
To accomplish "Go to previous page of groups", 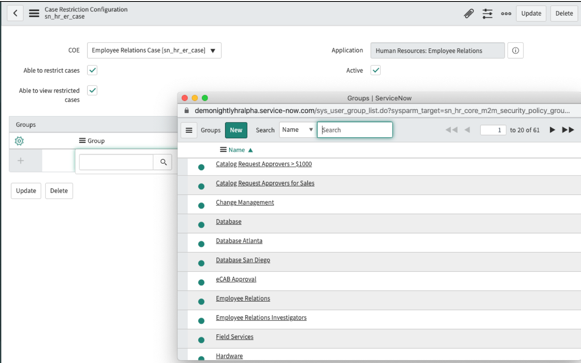I will (x=467, y=130).
